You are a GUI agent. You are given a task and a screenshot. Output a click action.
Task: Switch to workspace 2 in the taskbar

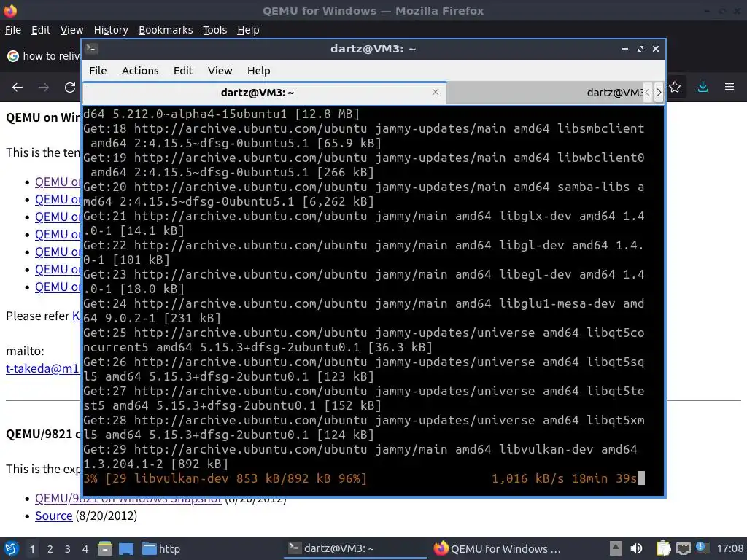pyautogui.click(x=50, y=549)
